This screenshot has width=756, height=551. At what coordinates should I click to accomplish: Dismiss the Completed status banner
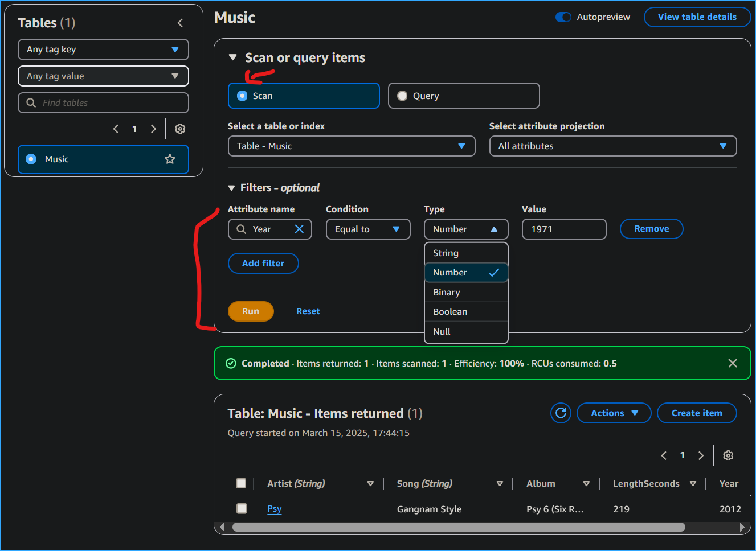click(x=733, y=363)
